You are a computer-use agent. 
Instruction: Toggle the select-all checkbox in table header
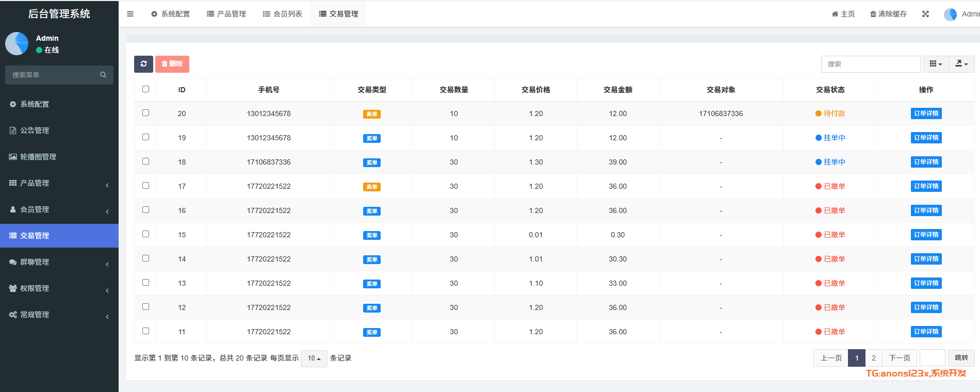145,89
